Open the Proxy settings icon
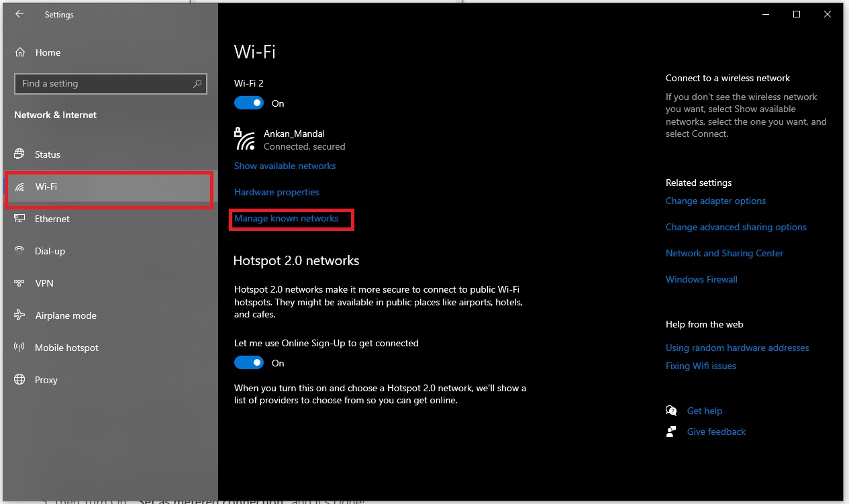This screenshot has width=849, height=504. [21, 379]
